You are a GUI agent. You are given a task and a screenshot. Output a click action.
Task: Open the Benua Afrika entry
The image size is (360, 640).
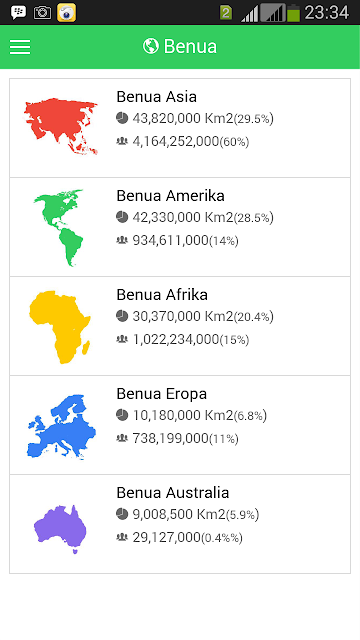tap(180, 326)
